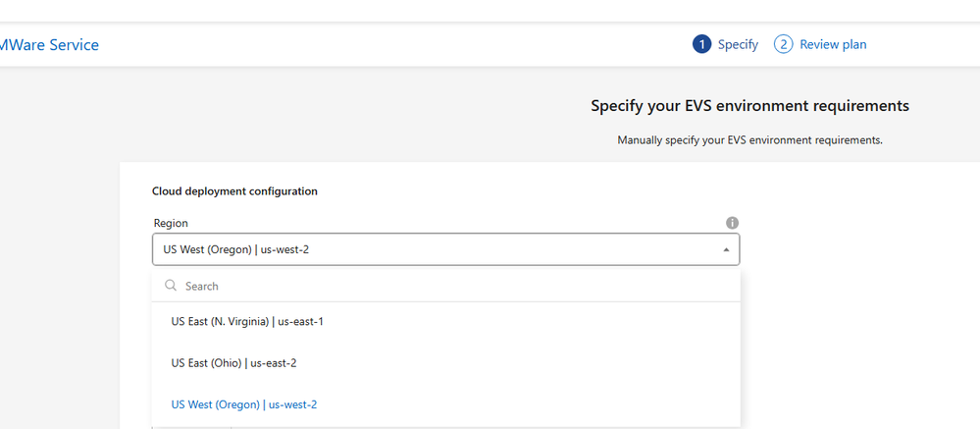The width and height of the screenshot is (980, 429).
Task: Focus the region Search input field
Action: coord(451,286)
